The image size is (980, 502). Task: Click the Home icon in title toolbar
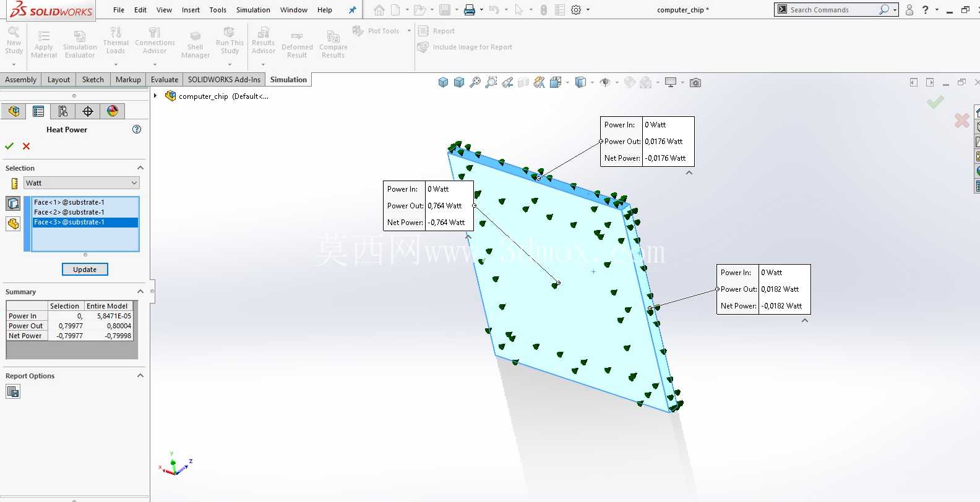(379, 10)
